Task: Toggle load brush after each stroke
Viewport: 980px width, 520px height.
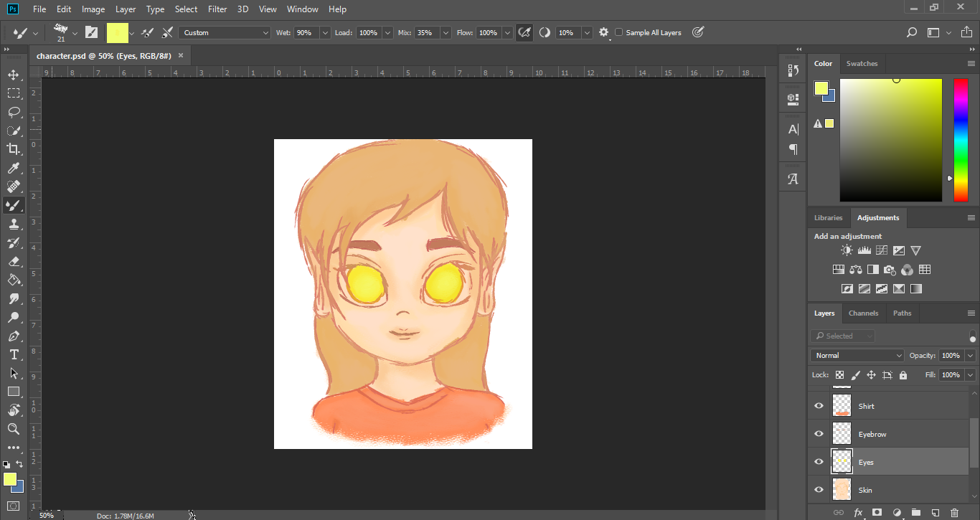Action: coord(148,32)
